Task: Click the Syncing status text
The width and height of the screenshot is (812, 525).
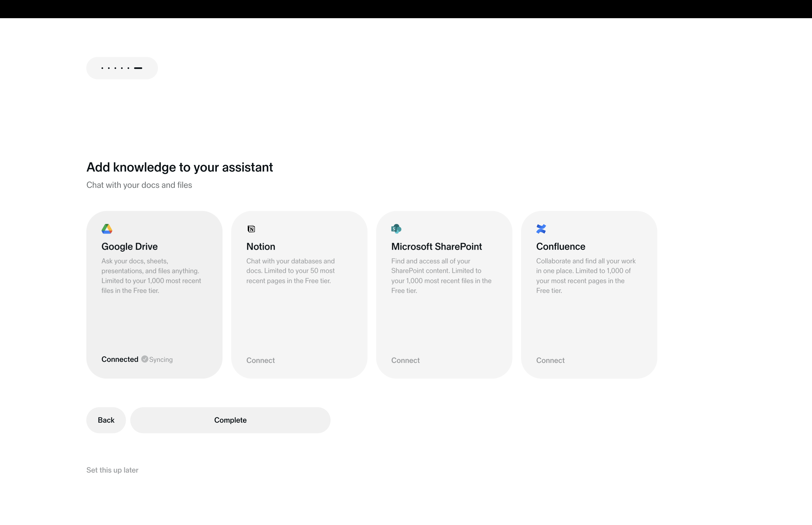Action: (161, 360)
